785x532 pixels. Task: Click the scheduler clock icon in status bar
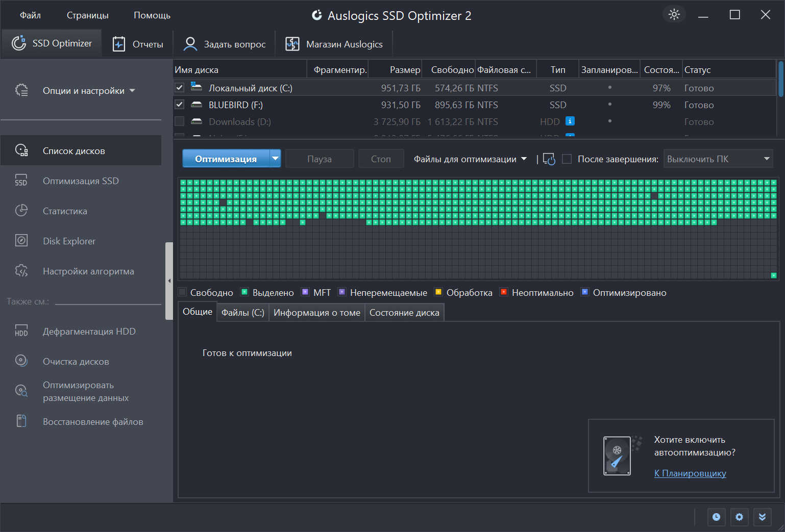[x=716, y=517]
